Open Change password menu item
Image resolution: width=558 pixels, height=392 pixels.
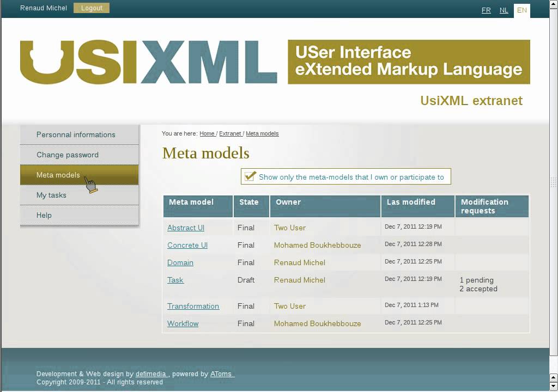pos(80,155)
